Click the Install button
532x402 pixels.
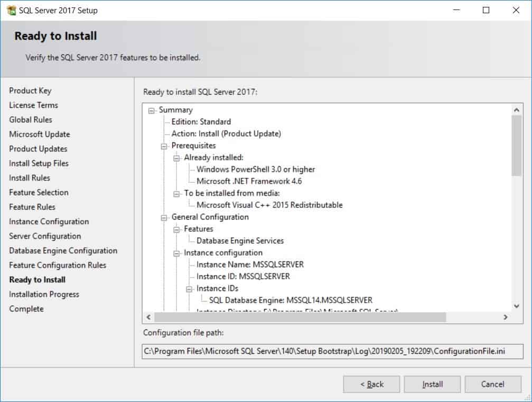click(432, 385)
